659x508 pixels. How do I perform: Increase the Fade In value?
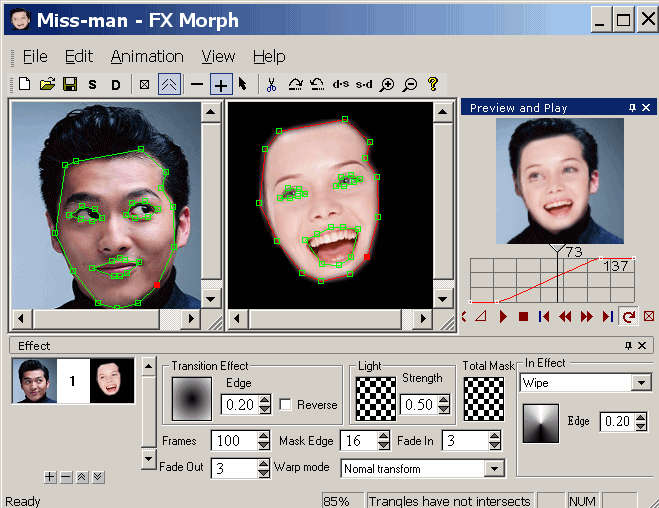coord(495,436)
